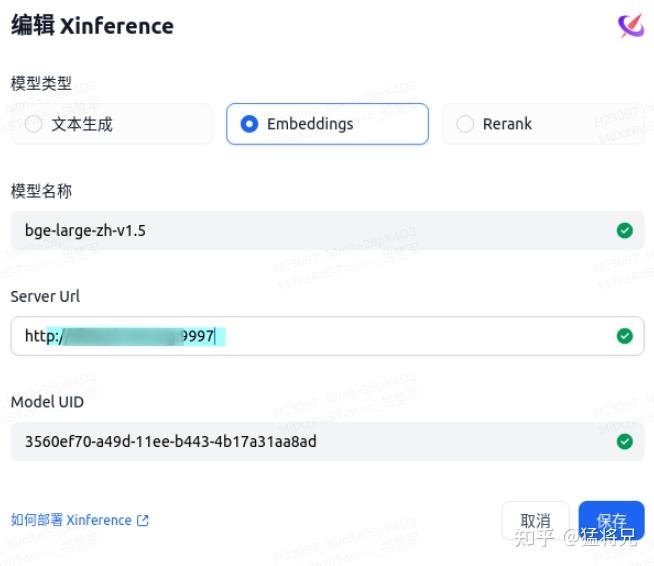Click the port number 9997 in the URL
The width and height of the screenshot is (654, 566).
tap(197, 336)
